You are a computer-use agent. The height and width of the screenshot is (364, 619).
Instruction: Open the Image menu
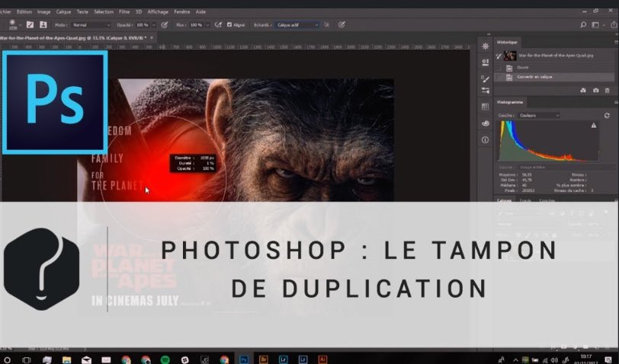click(43, 12)
